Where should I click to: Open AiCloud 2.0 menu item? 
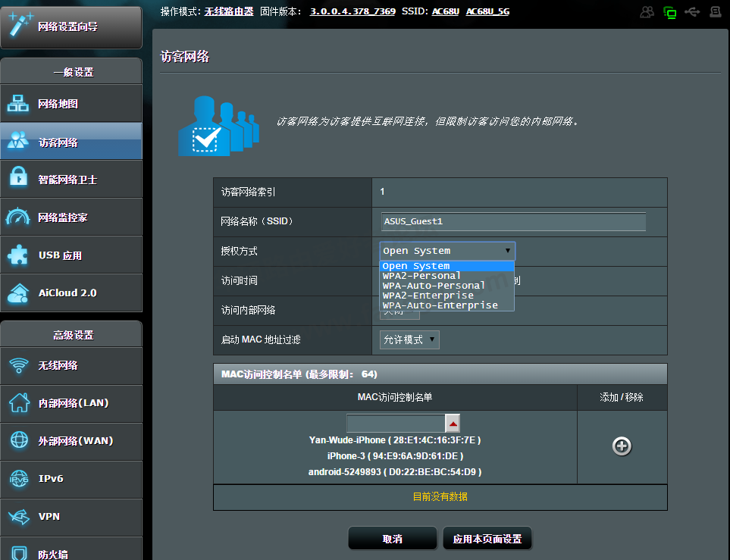click(71, 293)
